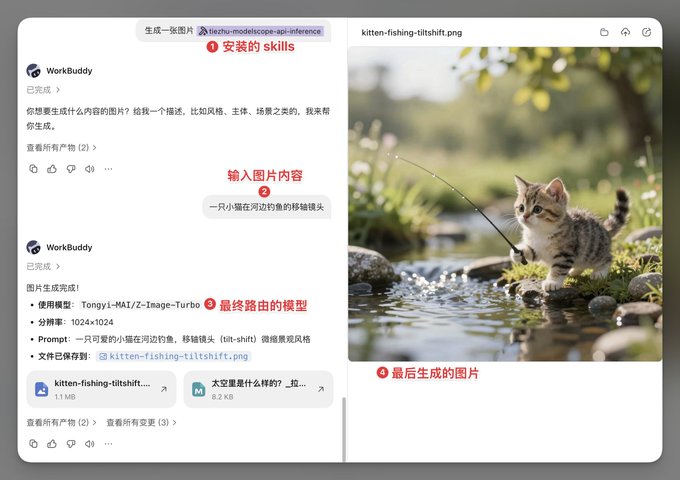Click the cloud upload icon
Viewport: 680px width, 480px height.
(625, 32)
